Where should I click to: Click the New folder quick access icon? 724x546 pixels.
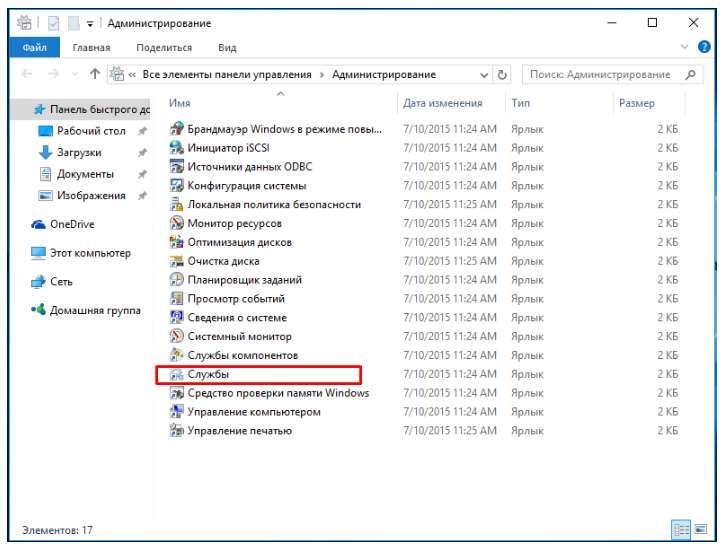click(73, 23)
